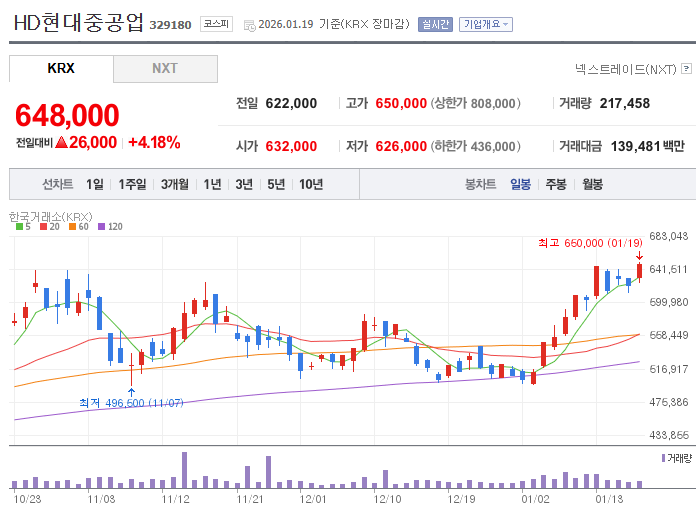The height and width of the screenshot is (508, 696).
Task: Click the 고가 value 650,000
Action: (x=401, y=103)
